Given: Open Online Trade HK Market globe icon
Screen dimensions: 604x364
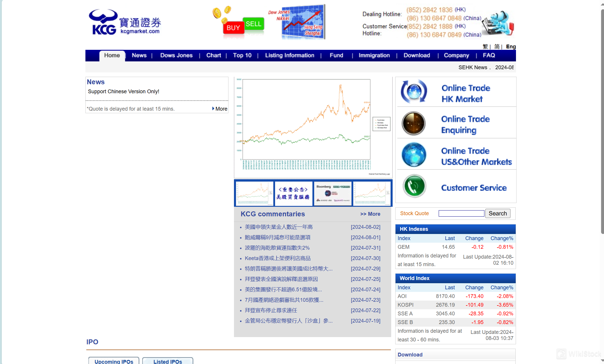Looking at the screenshot, I should (x=414, y=92).
